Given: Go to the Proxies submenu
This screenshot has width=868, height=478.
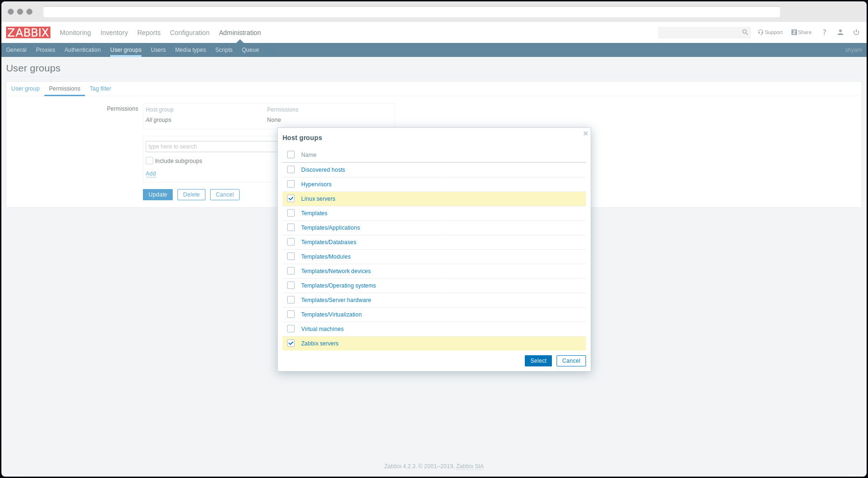Looking at the screenshot, I should 45,50.
